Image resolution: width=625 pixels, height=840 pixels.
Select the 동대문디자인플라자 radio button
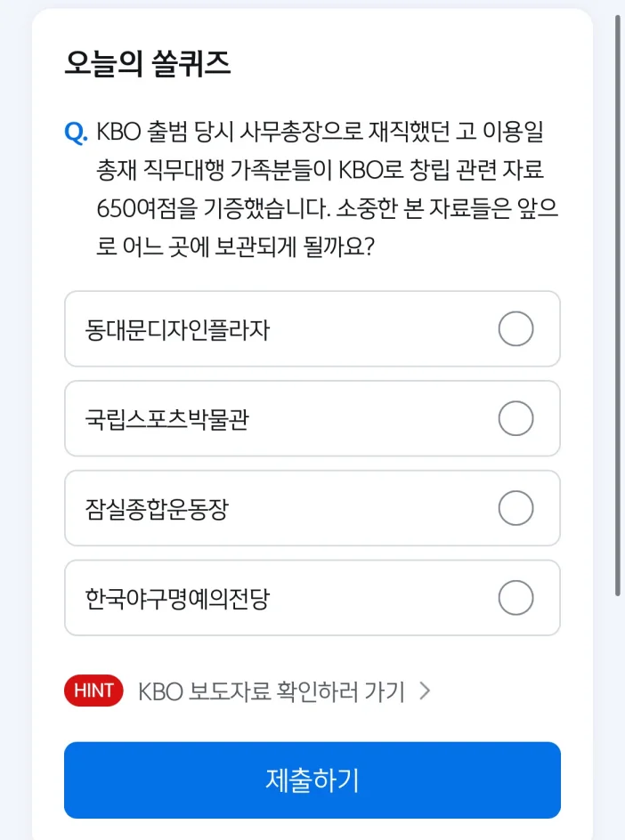(515, 328)
